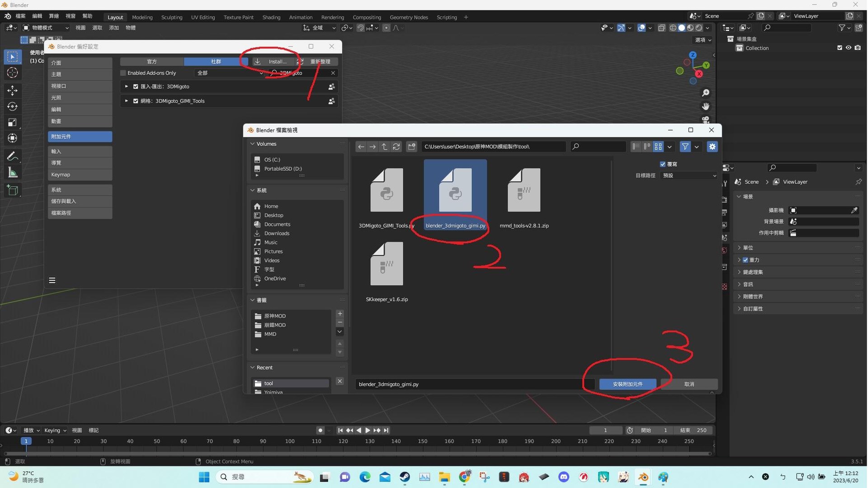Switch file browser to vertical list display
Viewport: 868px width, 488px height.
pyautogui.click(x=636, y=147)
